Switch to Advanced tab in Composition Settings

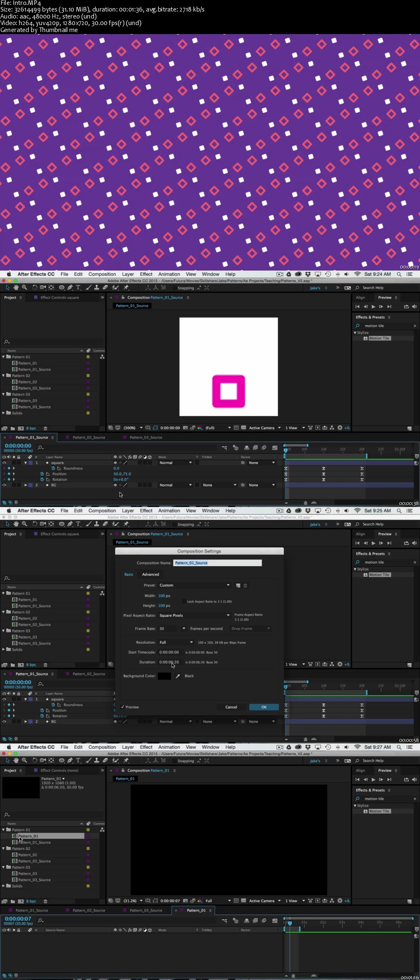pos(151,574)
